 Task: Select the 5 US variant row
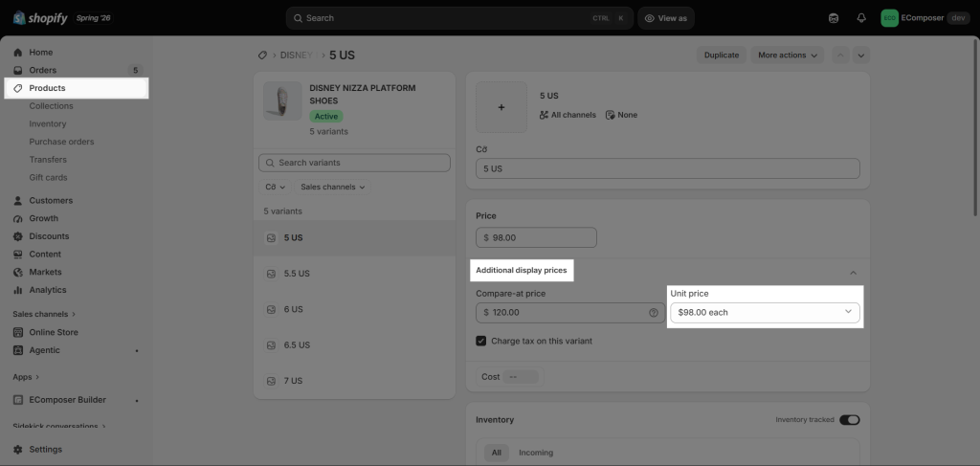click(354, 238)
